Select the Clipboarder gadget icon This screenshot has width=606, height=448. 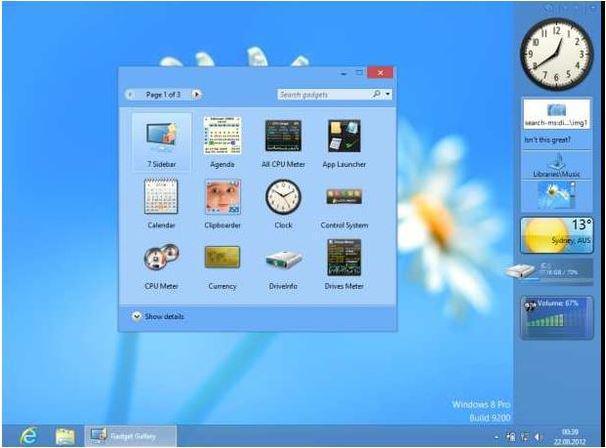[223, 197]
